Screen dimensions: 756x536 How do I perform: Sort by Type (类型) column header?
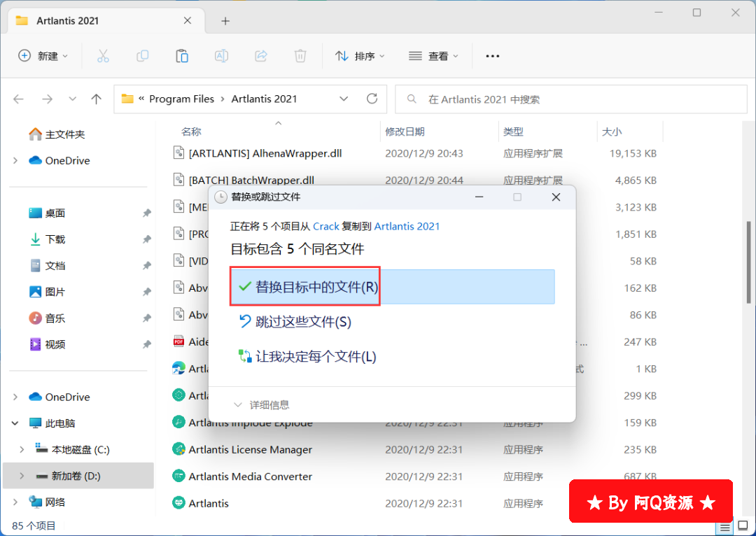point(513,132)
